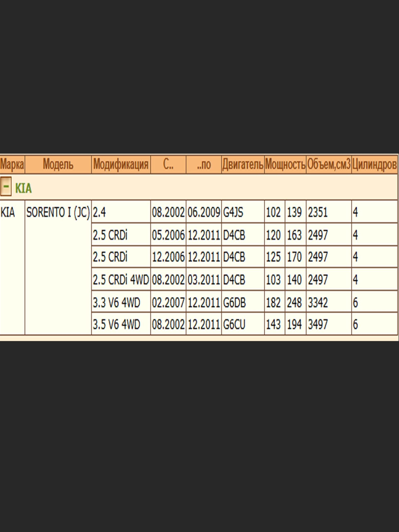Click the С.. start date header
399x532 pixels.
coord(168,165)
